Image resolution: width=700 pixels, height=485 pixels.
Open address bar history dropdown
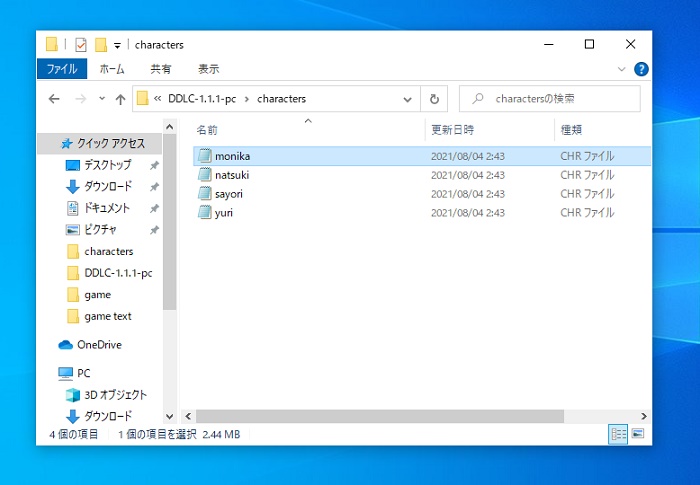click(x=407, y=99)
